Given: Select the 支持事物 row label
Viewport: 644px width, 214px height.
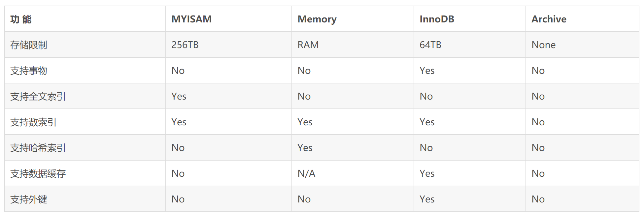Looking at the screenshot, I should [x=29, y=71].
